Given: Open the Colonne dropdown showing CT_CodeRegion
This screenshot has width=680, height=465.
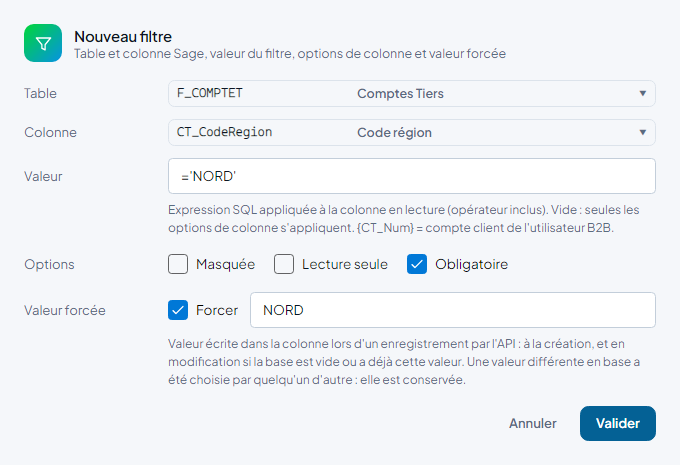Looking at the screenshot, I should [412, 132].
